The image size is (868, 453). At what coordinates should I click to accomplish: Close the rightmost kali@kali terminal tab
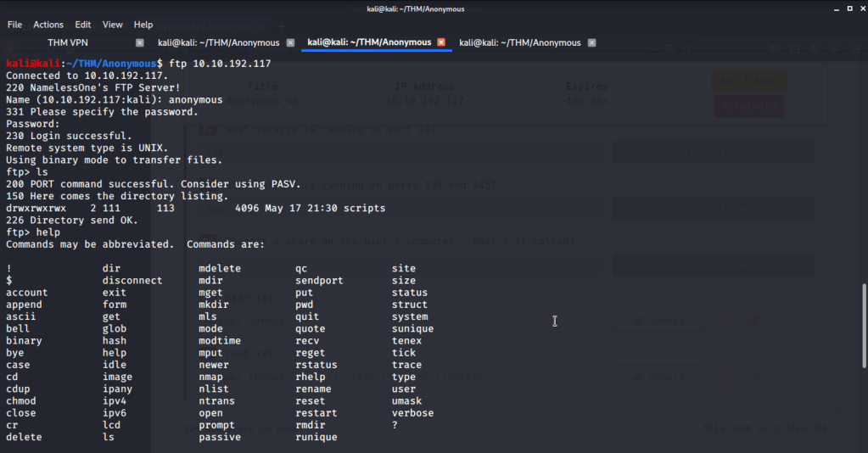click(x=591, y=42)
